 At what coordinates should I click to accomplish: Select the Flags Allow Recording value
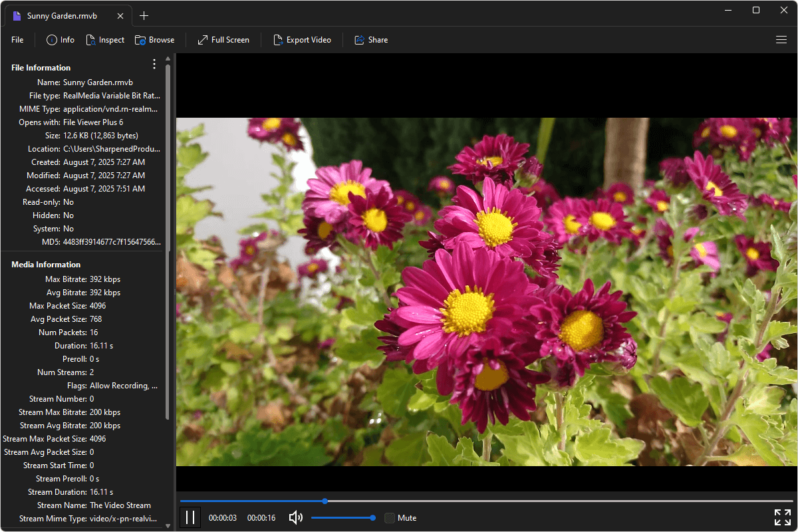coord(124,386)
